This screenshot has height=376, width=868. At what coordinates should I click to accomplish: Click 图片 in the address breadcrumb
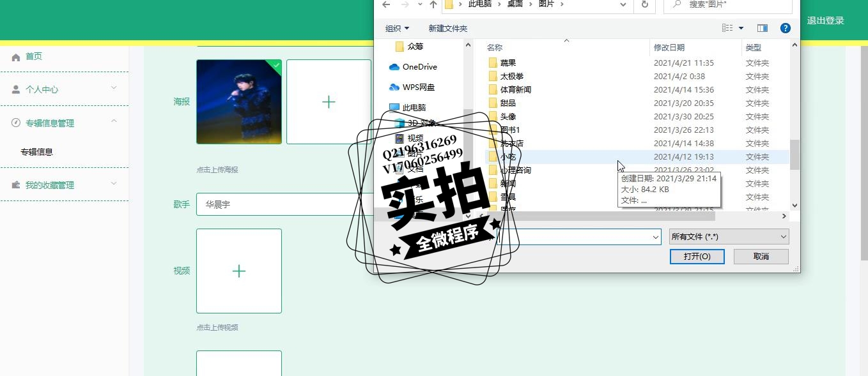pos(546,4)
